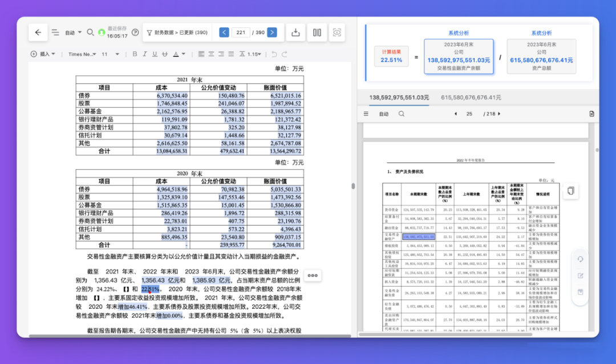Click the highlighted 22.51% in the paragraph
The height and width of the screenshot is (364, 616).
pyautogui.click(x=151, y=289)
